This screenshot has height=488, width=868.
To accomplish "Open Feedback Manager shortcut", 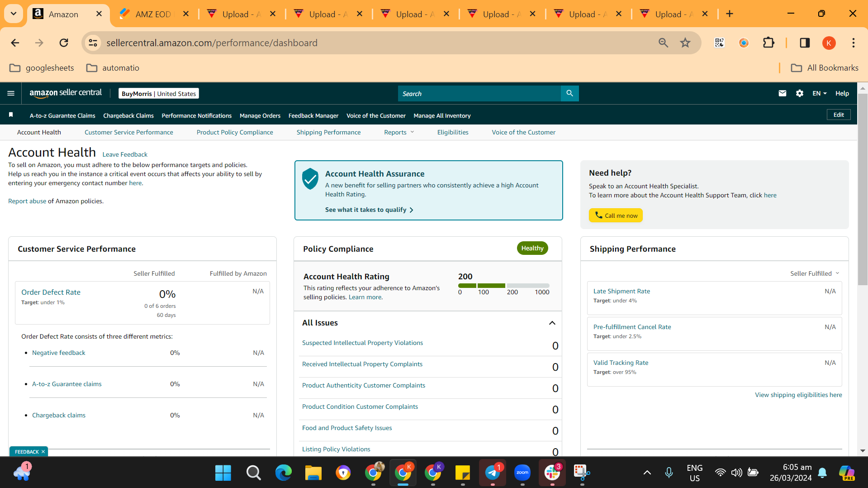I will 313,115.
